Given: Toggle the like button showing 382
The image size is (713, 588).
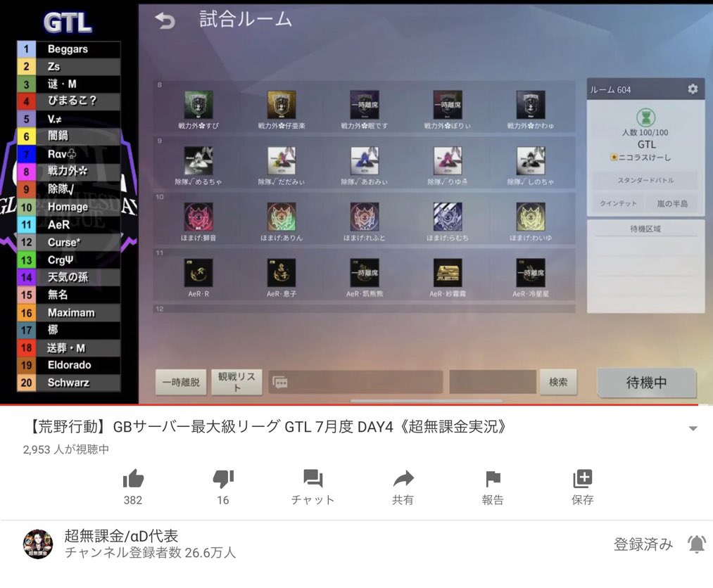Looking at the screenshot, I should click(x=132, y=481).
